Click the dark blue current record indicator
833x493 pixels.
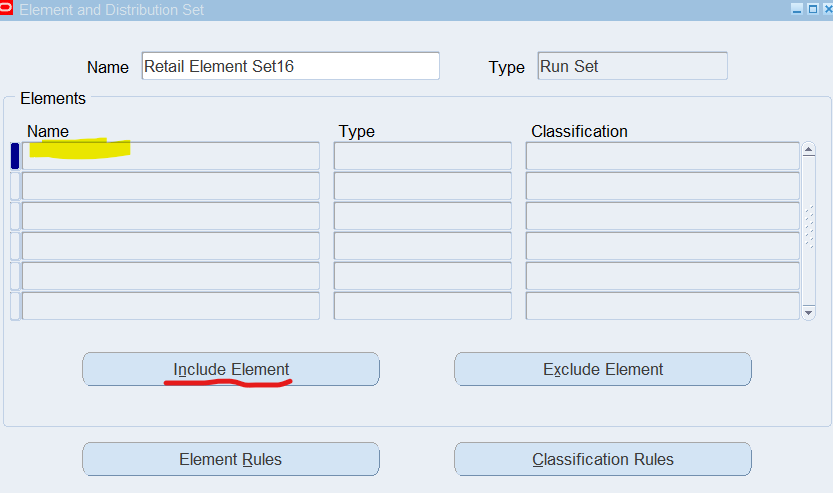click(x=15, y=156)
